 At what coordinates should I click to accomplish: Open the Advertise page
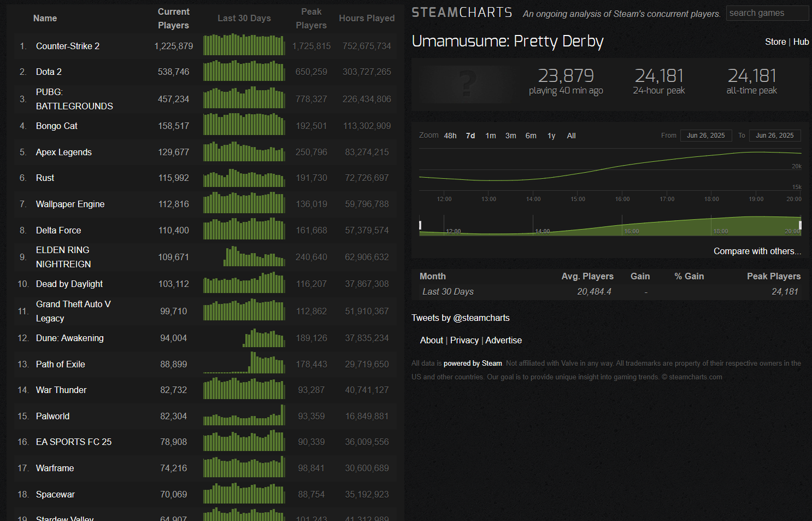[x=504, y=341]
